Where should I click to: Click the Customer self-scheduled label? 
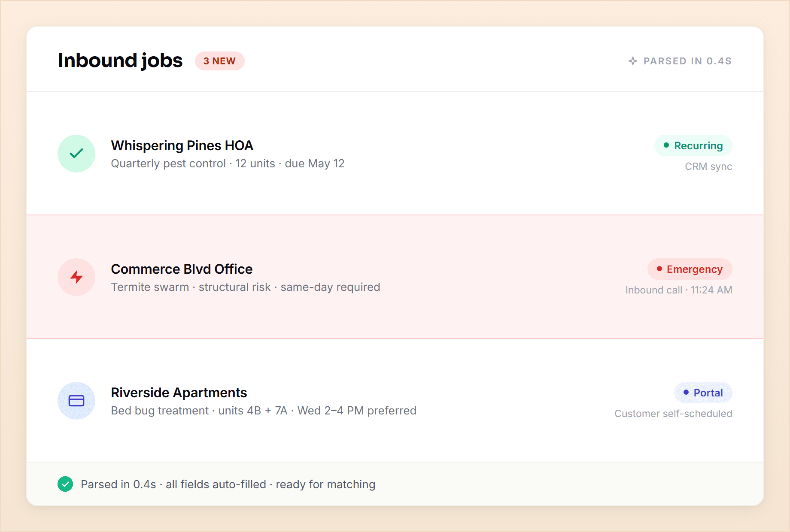coord(673,414)
